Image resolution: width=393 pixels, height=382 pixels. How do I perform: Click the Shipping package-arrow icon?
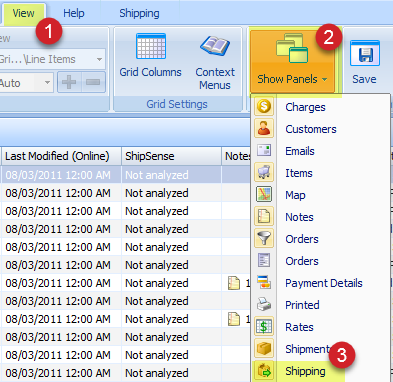point(264,370)
